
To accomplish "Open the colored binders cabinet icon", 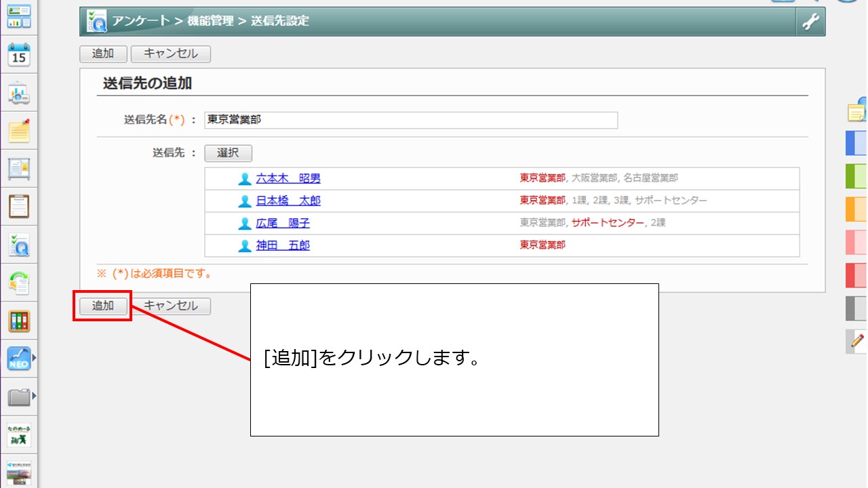I will pos(18,321).
